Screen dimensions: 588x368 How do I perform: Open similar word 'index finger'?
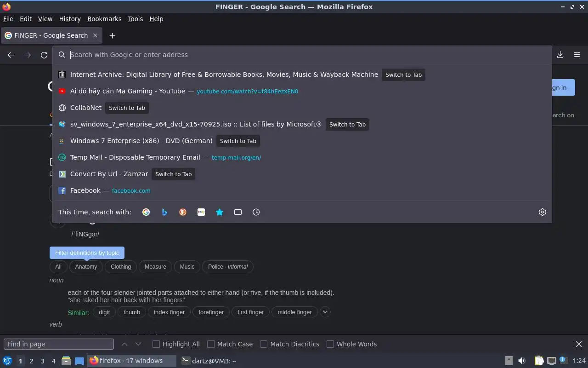[x=169, y=312]
